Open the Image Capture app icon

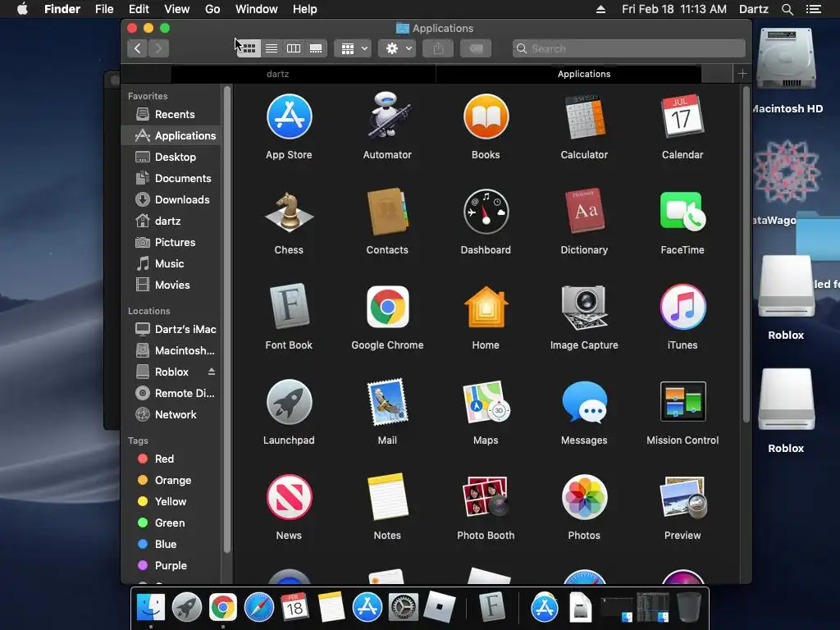click(x=584, y=307)
